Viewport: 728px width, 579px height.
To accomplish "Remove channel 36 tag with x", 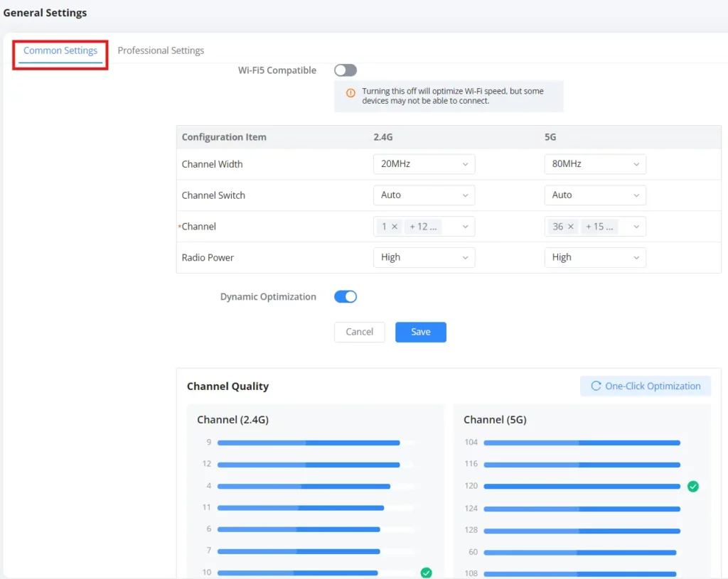I will click(571, 227).
